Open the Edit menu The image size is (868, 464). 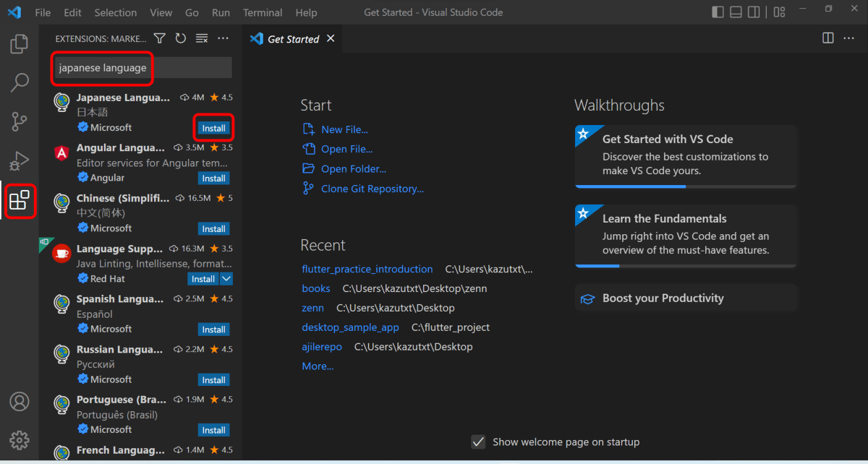72,12
